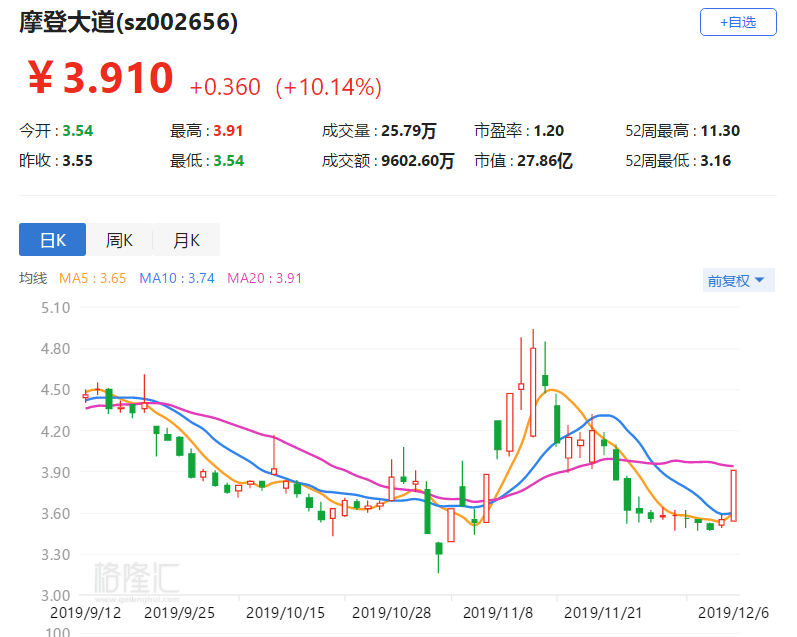
Task: Click the stock title 摩登大道(sz002656)
Action: (x=129, y=22)
